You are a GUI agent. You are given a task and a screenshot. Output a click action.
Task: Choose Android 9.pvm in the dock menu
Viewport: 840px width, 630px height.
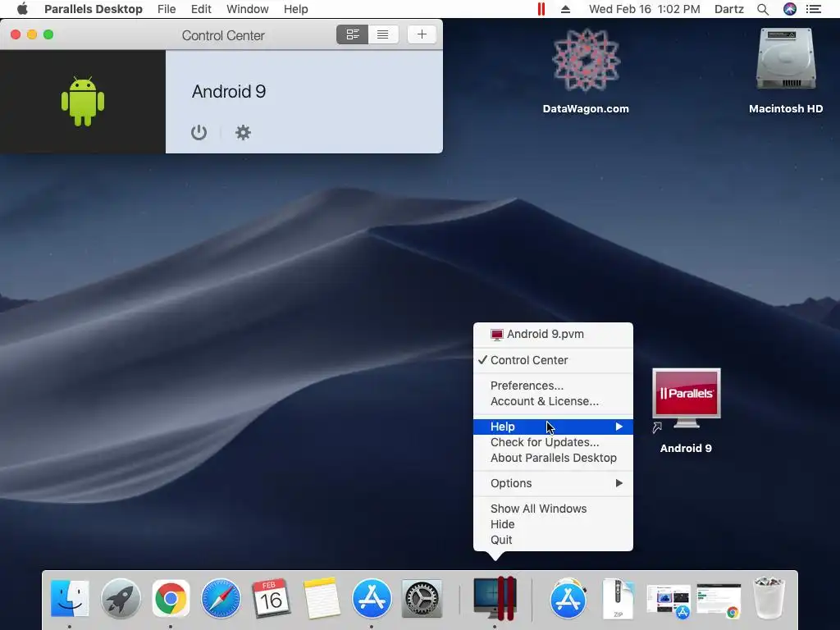click(x=553, y=335)
